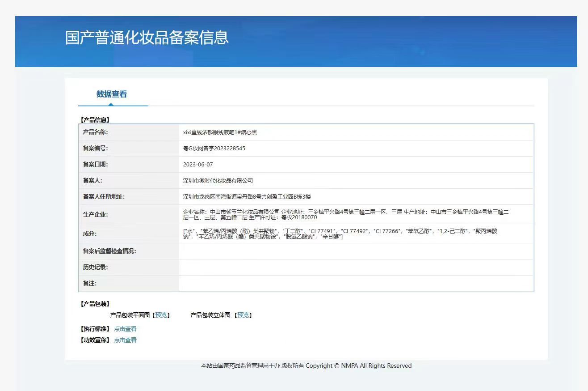
Task: Click the 【产品包装】 section heading
Action: 95,304
